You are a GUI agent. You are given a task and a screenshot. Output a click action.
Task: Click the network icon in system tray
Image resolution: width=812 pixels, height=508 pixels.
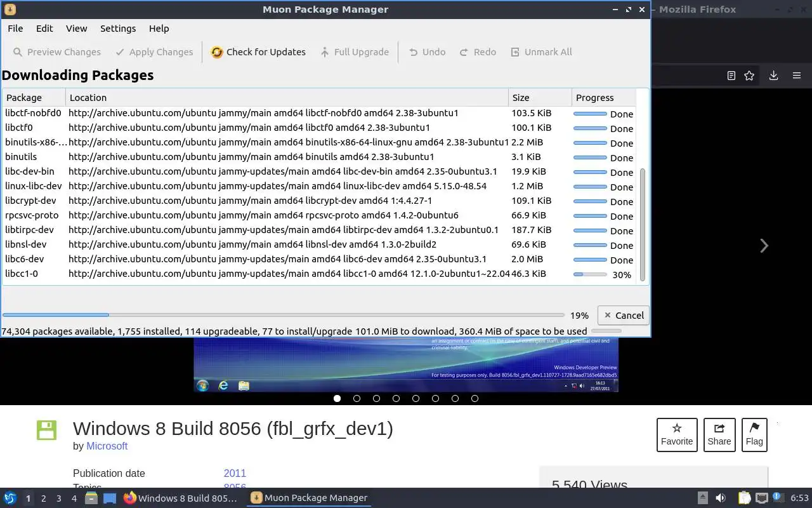click(762, 498)
